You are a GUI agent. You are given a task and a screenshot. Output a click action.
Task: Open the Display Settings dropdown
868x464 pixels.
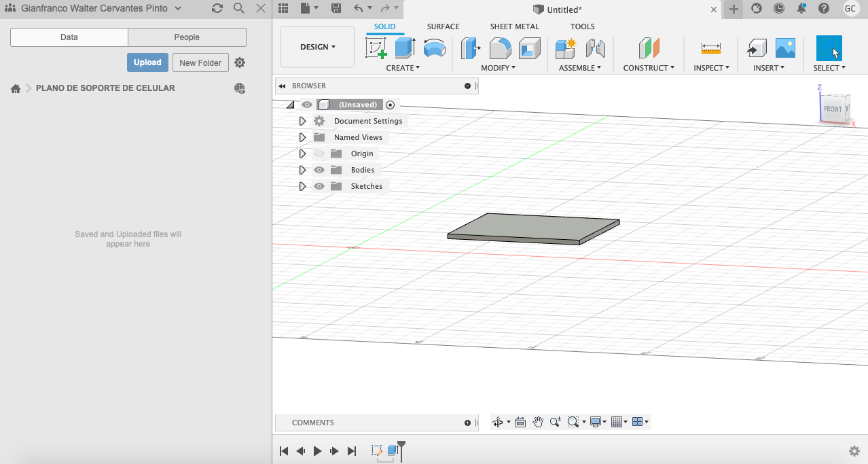click(x=598, y=422)
